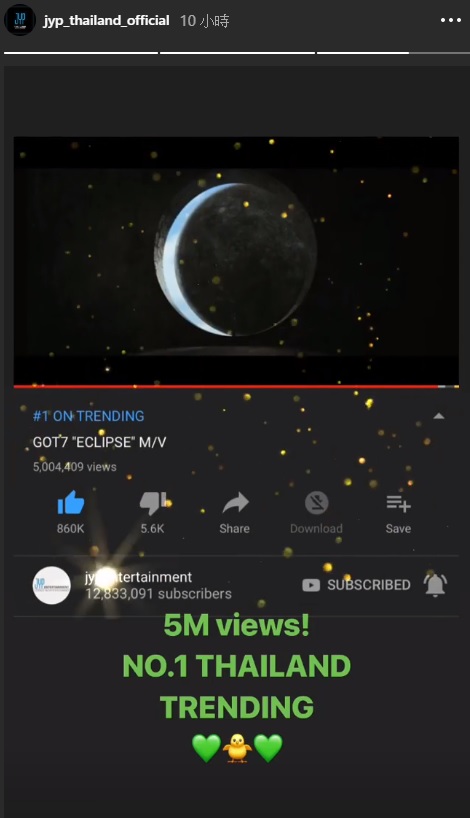Open the JYP Entertainment channel avatar
Screen dimensions: 470x818
click(x=52, y=585)
